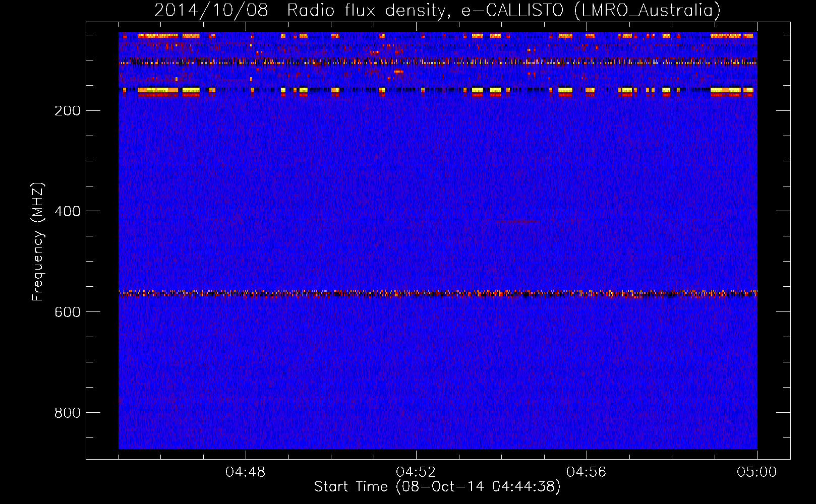Click the 'Frequency (MHZ)' axis label
The width and height of the screenshot is (816, 504).
click(38, 242)
